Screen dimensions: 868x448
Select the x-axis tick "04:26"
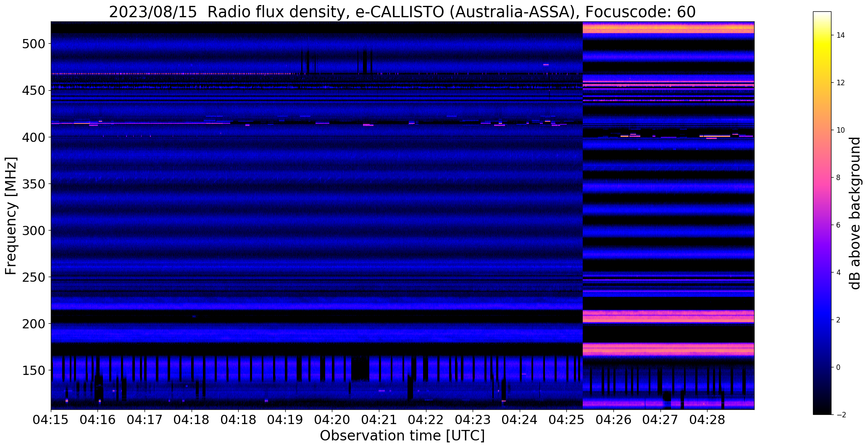point(614,420)
